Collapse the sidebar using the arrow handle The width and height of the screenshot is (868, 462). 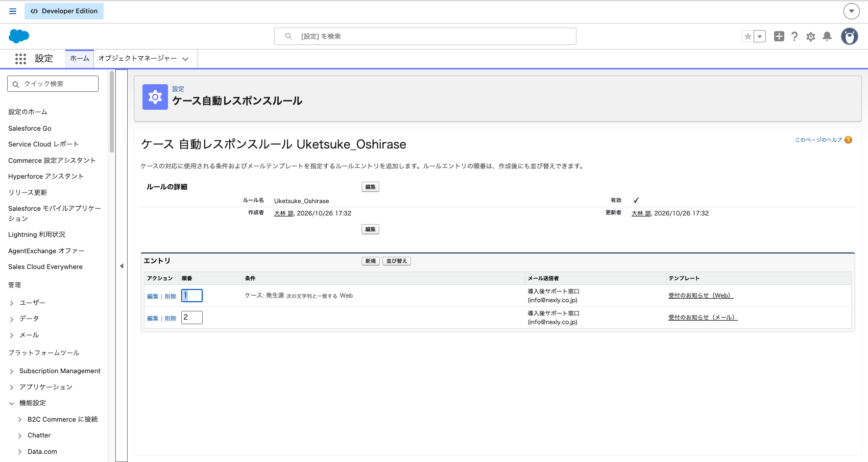pos(122,266)
